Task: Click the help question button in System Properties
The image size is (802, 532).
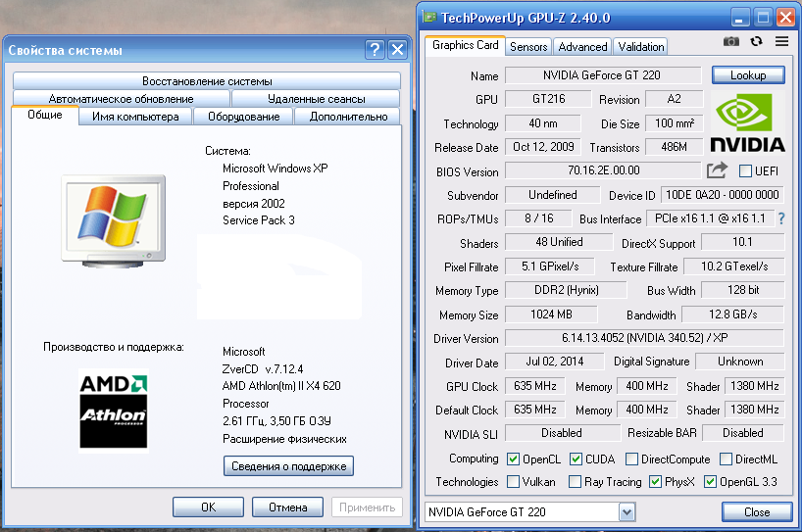Action: 375,50
